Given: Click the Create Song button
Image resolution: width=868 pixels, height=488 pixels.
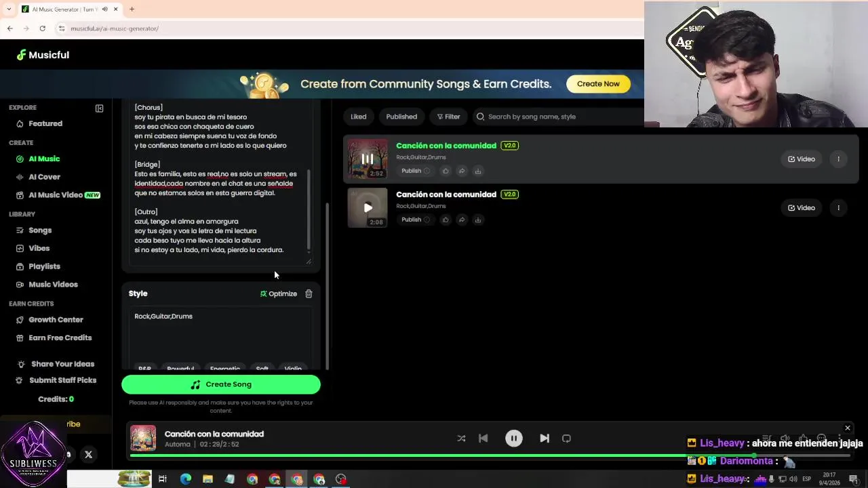Looking at the screenshot, I should (221, 384).
